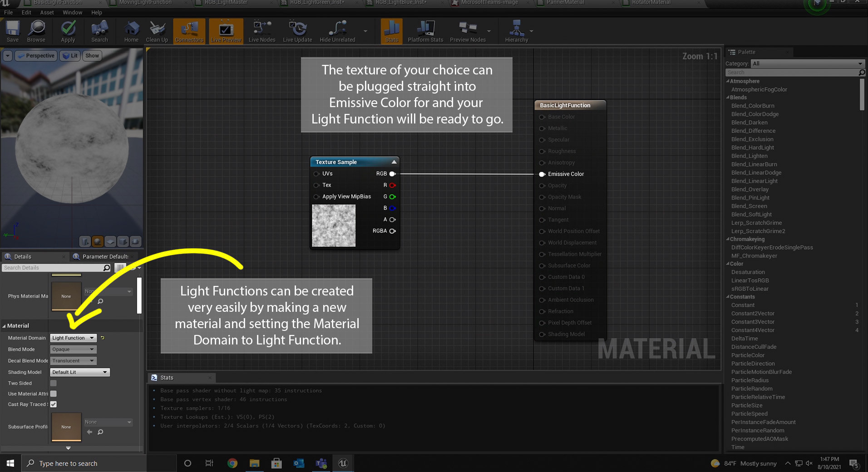Open the Window menu
Image resolution: width=868 pixels, height=472 pixels.
pyautogui.click(x=73, y=13)
